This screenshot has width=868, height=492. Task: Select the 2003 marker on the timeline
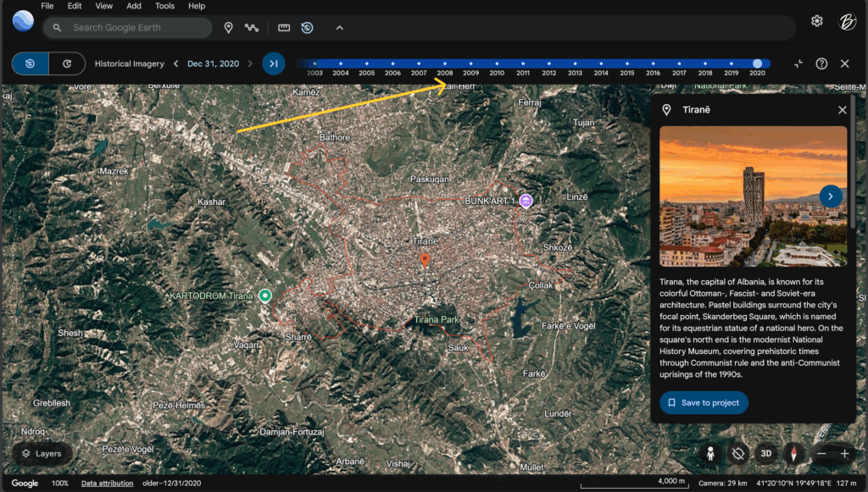click(314, 64)
